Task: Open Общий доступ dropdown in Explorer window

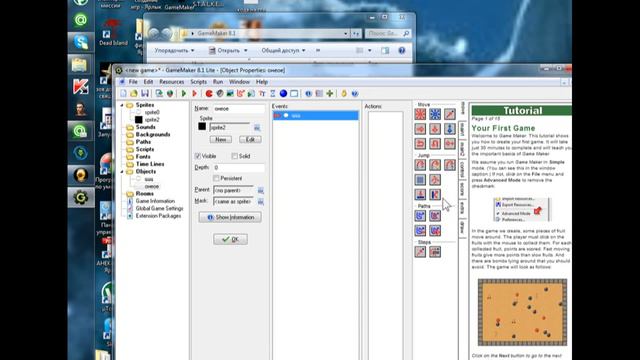Action: [x=283, y=51]
